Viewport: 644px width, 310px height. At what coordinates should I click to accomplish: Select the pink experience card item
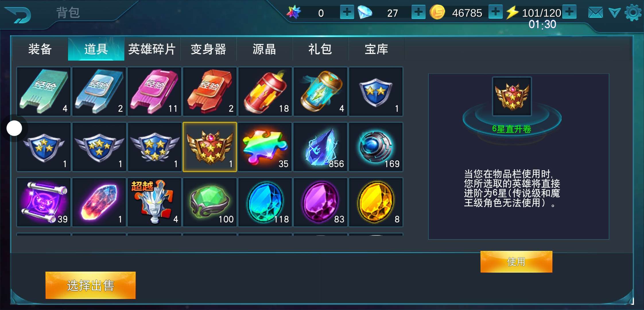point(154,92)
